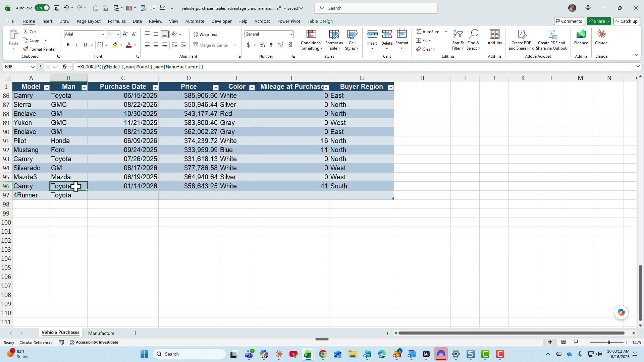Open the Data ribbon tab
Screen dimensions: 644x362
tap(137, 21)
